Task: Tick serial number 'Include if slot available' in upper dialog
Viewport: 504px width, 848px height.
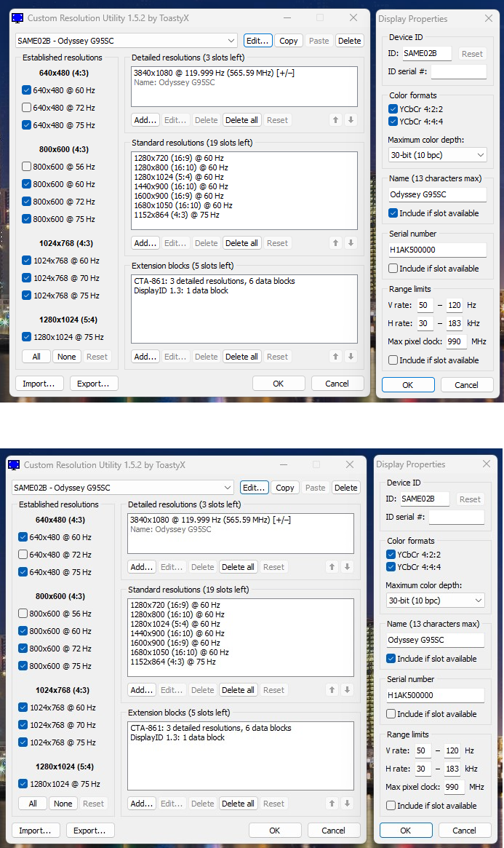Action: coord(393,269)
